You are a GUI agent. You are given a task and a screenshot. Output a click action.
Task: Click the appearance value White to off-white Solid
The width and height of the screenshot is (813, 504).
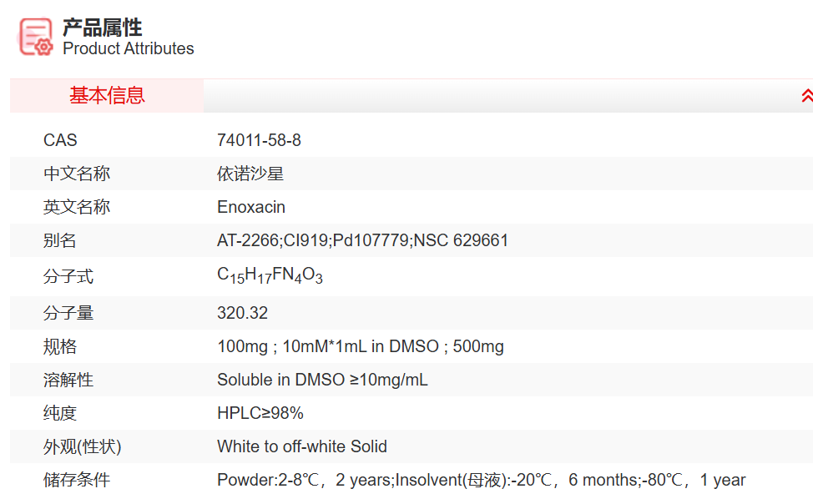[x=301, y=446]
